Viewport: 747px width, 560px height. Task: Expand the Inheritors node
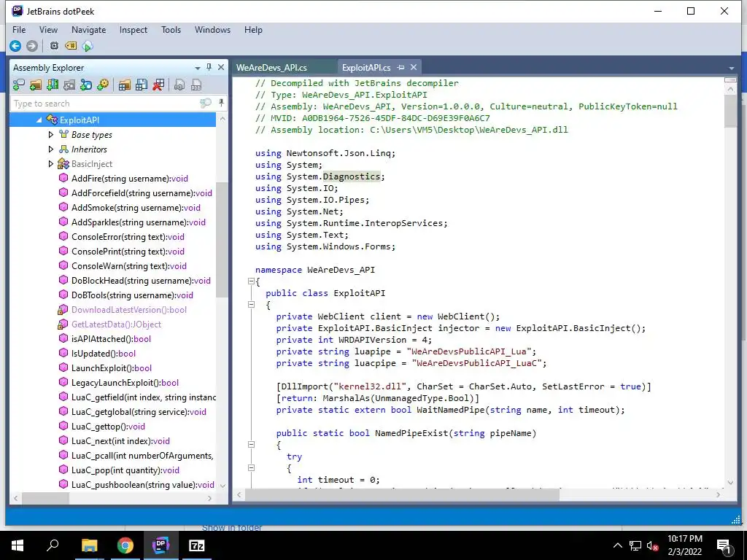pyautogui.click(x=51, y=149)
